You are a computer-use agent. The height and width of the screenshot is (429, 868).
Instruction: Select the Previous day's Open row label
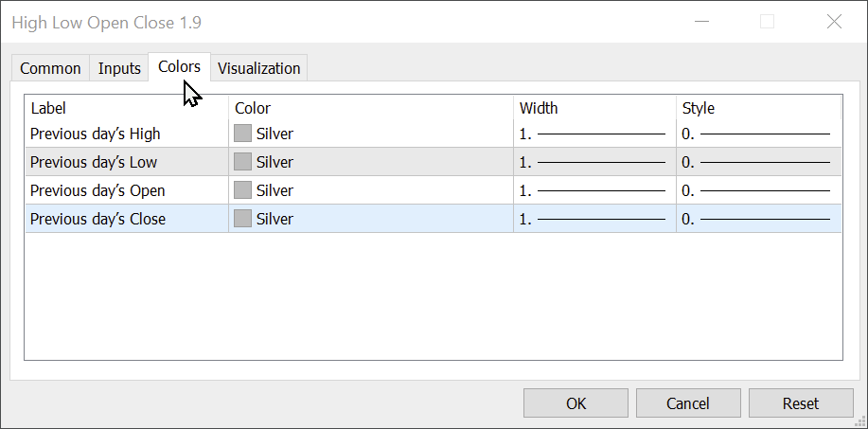pyautogui.click(x=97, y=190)
